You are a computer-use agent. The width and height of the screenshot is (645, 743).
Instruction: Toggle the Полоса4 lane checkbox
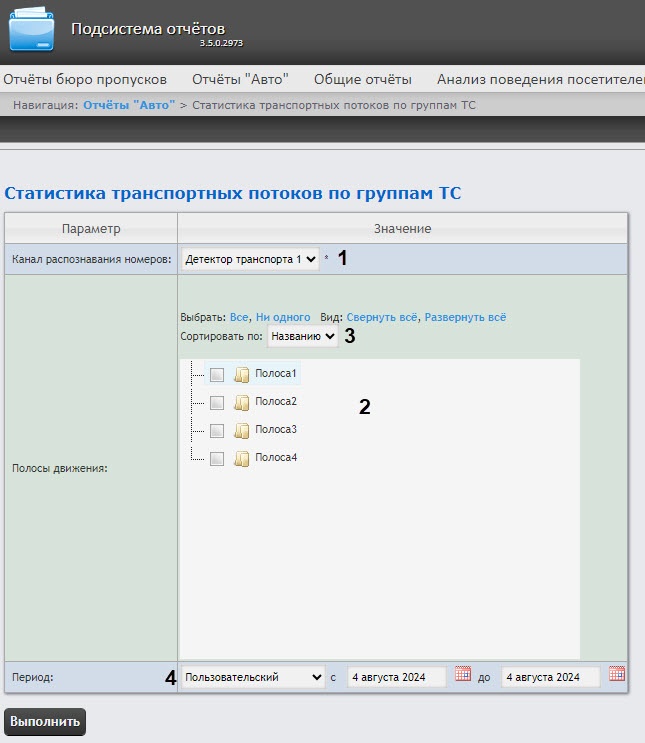pyautogui.click(x=217, y=458)
